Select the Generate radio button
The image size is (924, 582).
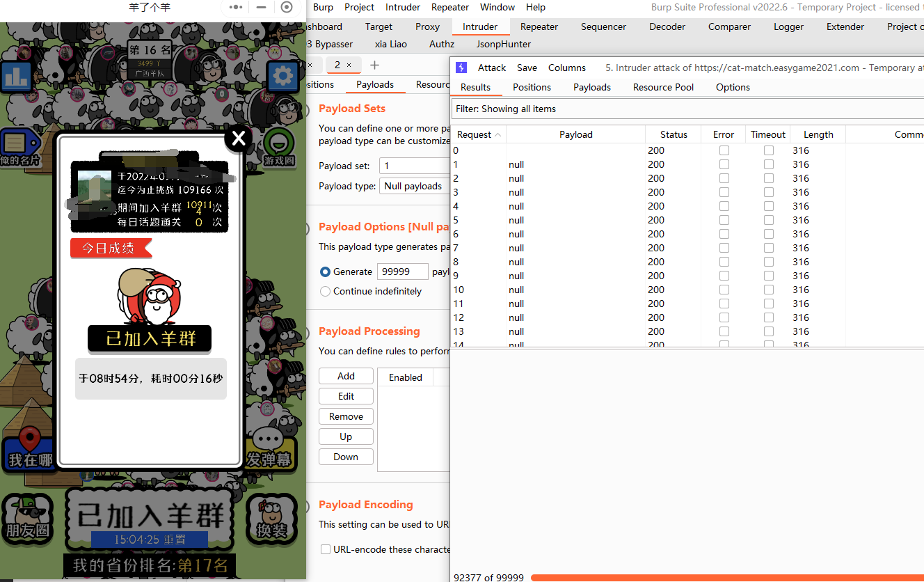pyautogui.click(x=325, y=272)
